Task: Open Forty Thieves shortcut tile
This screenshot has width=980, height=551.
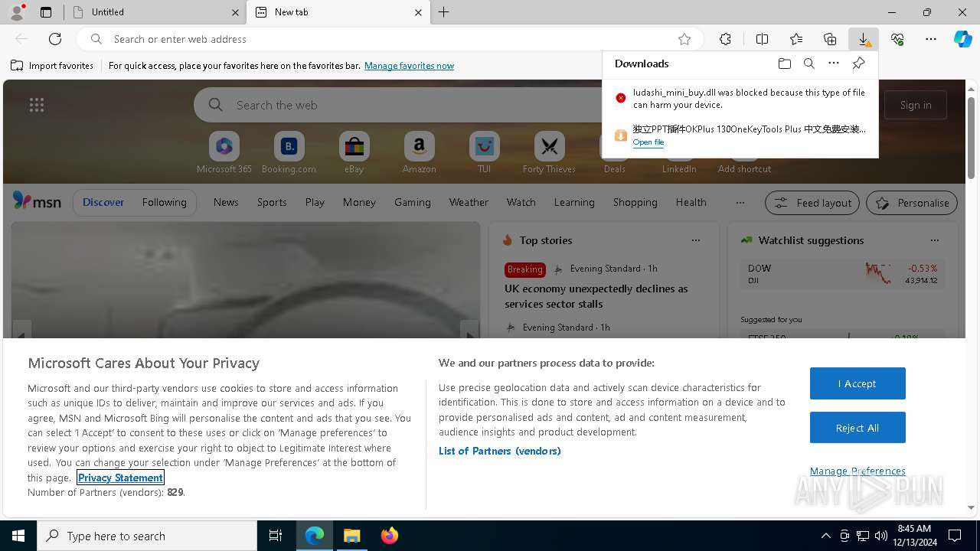Action: point(549,152)
